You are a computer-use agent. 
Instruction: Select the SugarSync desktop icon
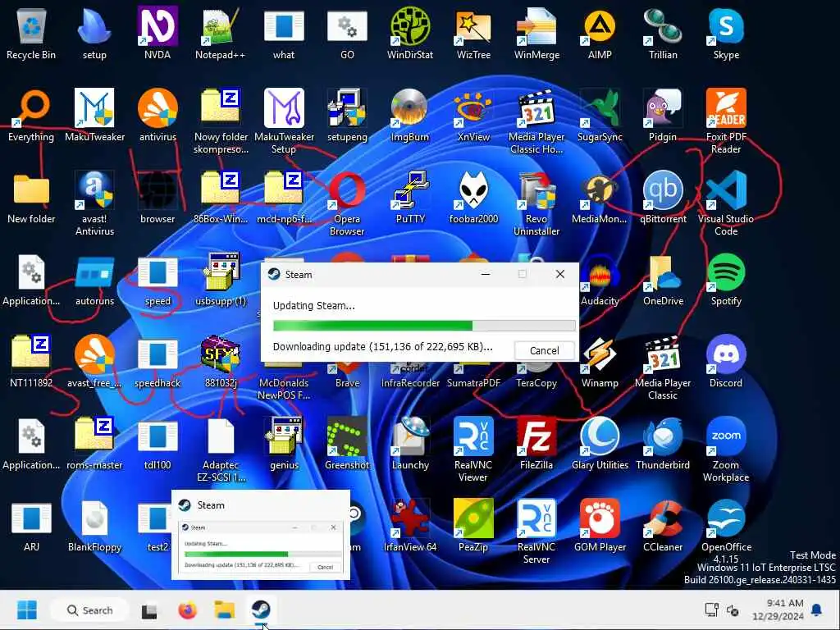[x=600, y=116]
